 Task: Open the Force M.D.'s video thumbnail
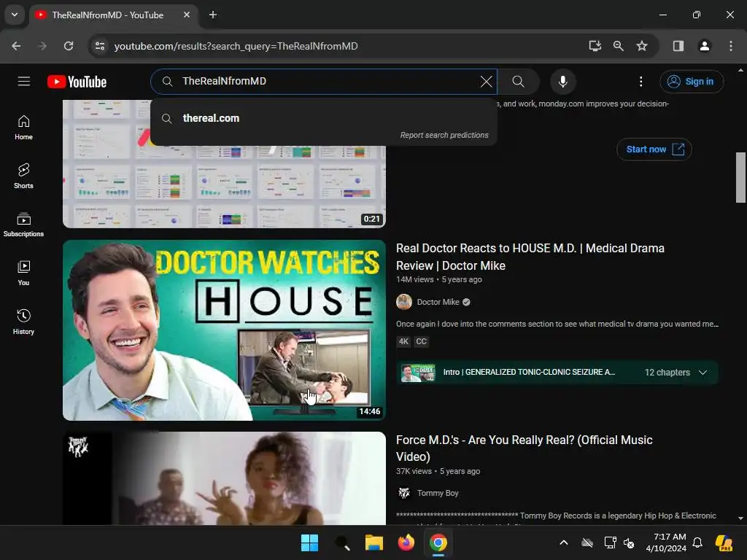tap(224, 478)
